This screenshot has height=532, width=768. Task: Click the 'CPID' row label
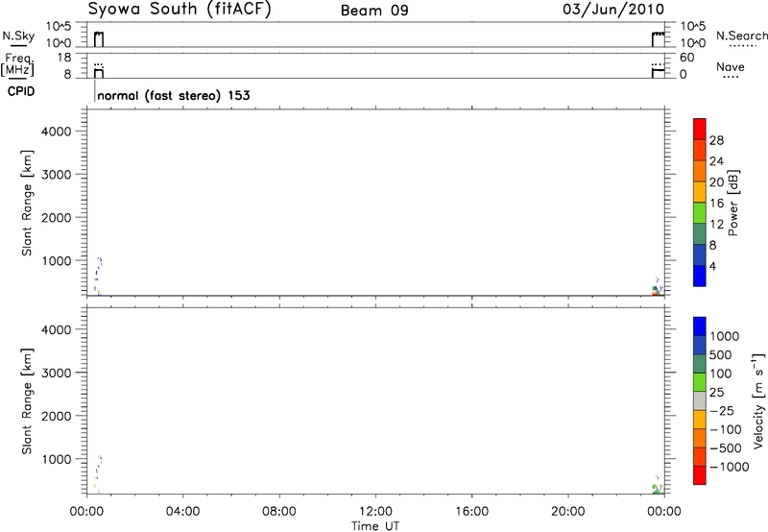[21, 91]
